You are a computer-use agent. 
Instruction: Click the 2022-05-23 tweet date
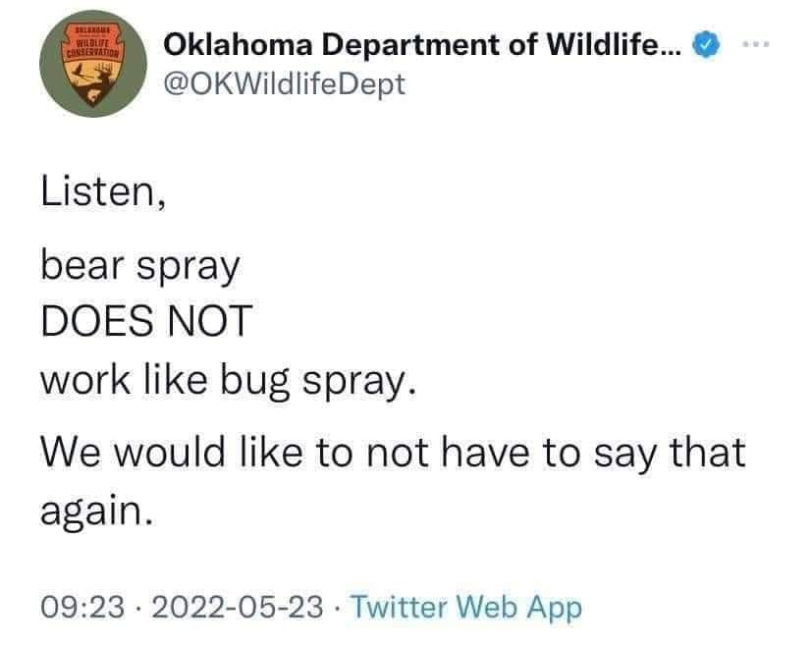(x=238, y=607)
